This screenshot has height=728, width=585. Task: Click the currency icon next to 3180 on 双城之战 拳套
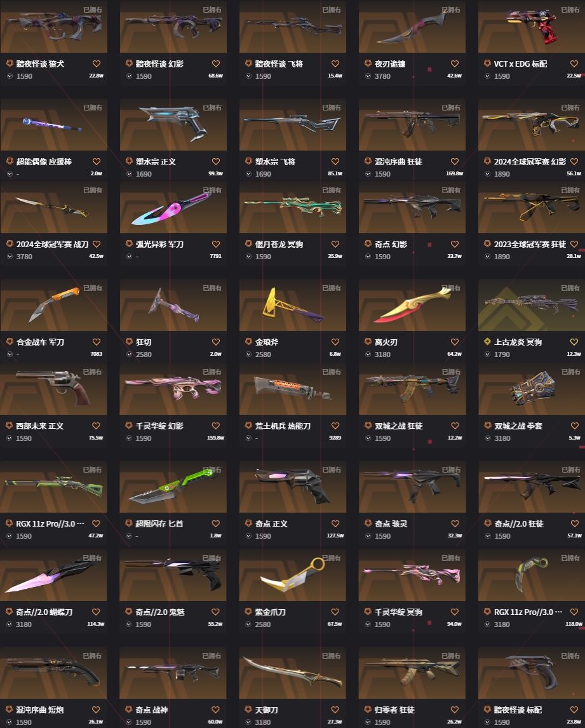[x=488, y=438]
